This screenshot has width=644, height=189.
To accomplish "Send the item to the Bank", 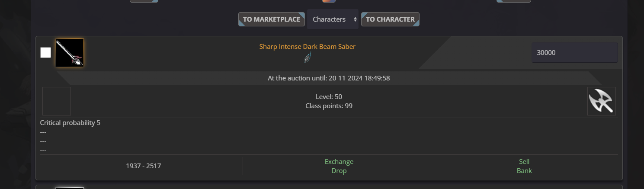I will 524,171.
